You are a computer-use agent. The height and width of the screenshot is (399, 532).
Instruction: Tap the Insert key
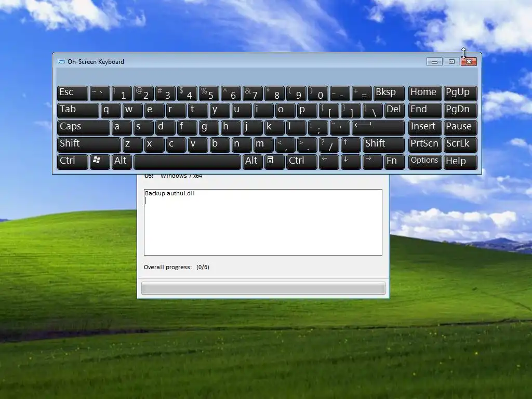(425, 127)
